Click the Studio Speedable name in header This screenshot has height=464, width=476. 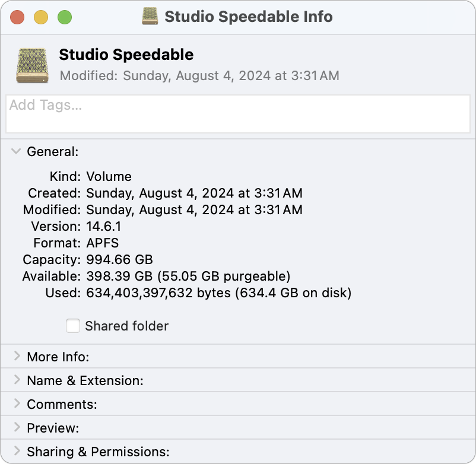(x=126, y=55)
